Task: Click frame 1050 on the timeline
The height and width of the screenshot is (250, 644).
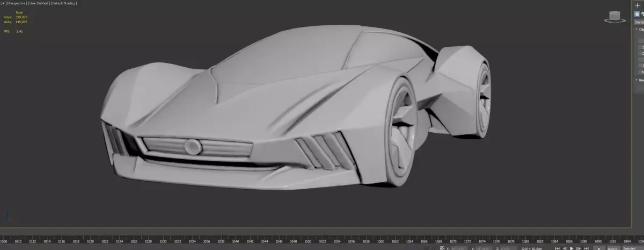Action: coord(308,241)
